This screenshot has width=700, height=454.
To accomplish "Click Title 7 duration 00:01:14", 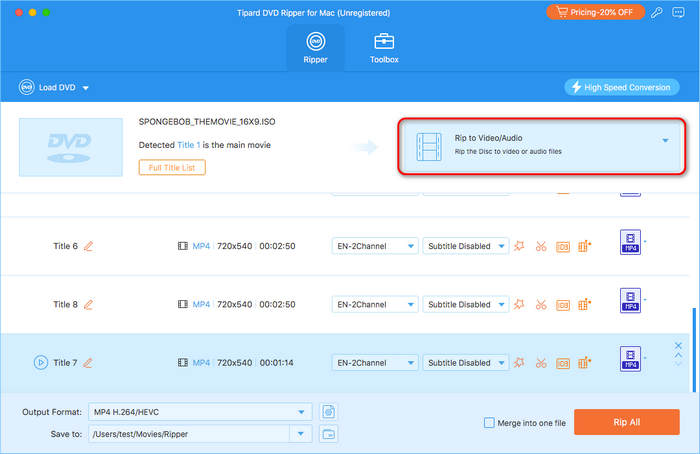I will point(277,363).
